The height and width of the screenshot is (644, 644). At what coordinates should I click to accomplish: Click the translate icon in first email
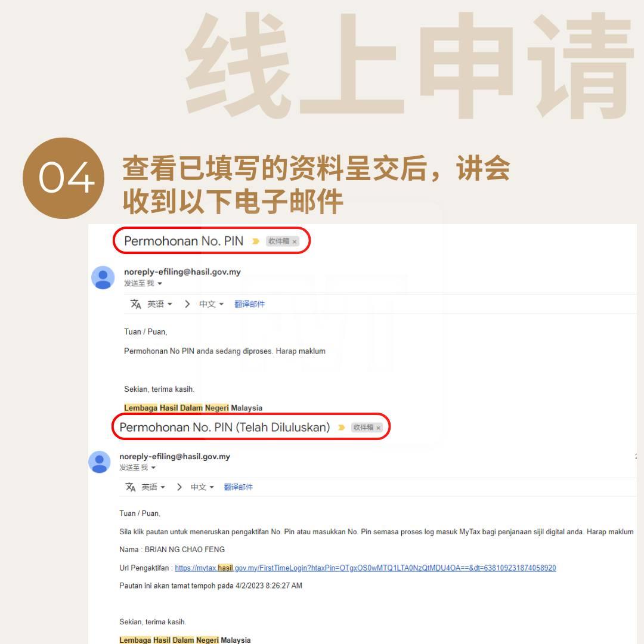click(x=135, y=304)
